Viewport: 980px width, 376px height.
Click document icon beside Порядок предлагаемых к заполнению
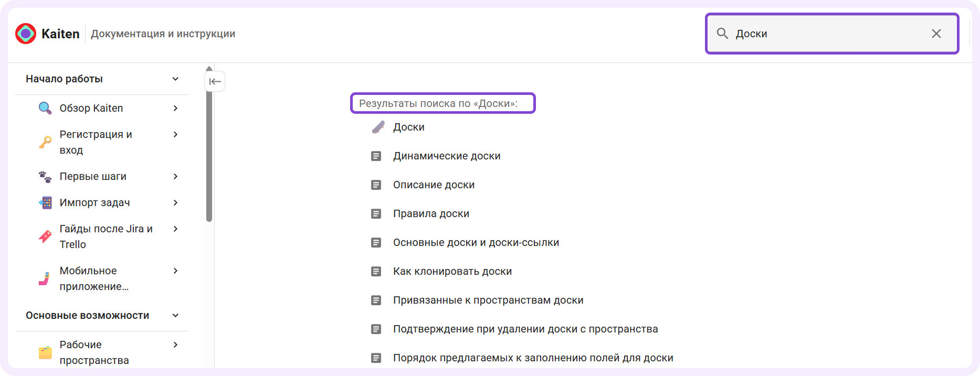pyautogui.click(x=376, y=358)
